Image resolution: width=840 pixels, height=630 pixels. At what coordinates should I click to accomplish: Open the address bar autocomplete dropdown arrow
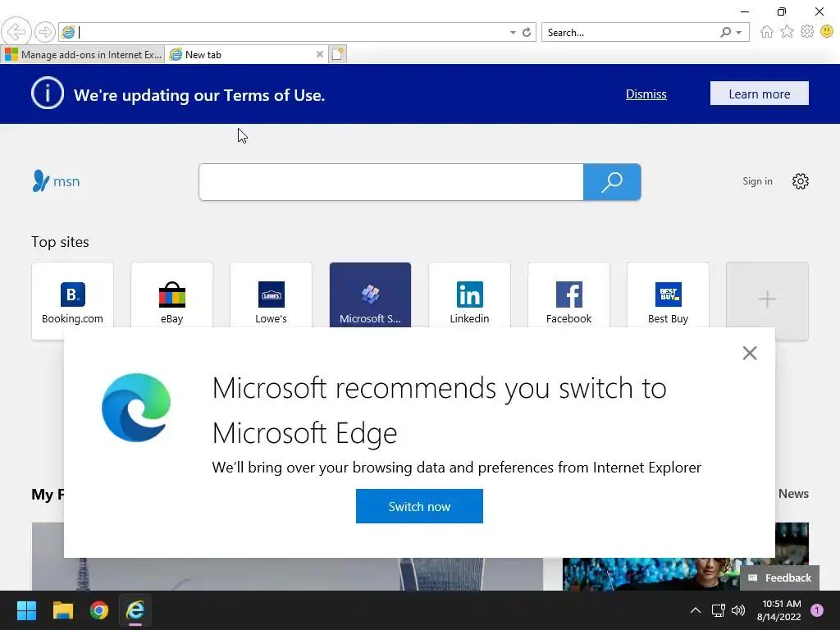point(513,33)
